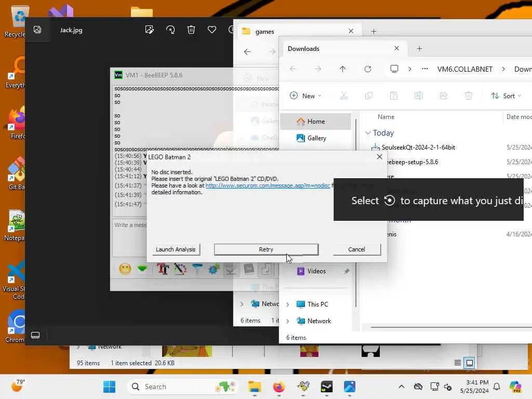
Task: Open the ellipsis breadcrumb overflow in address bar
Action: 425,69
